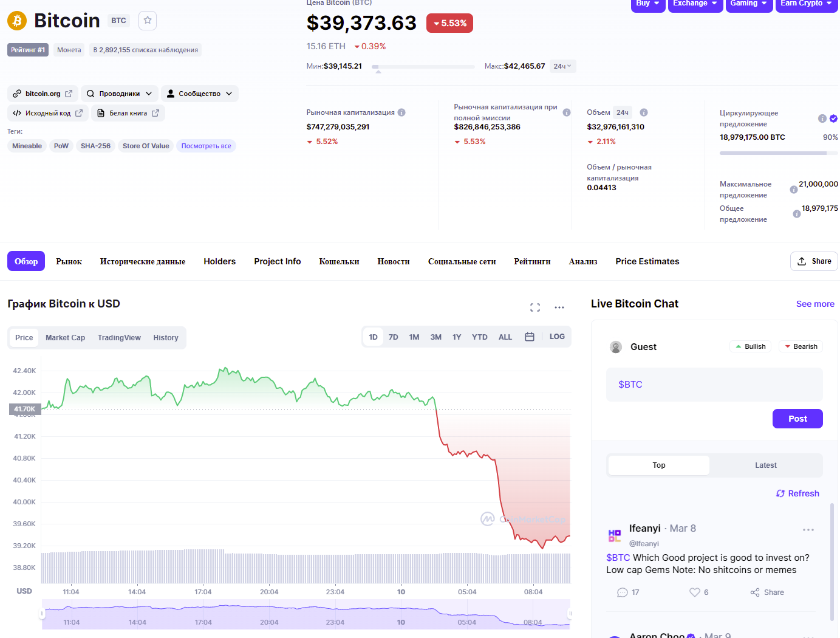Like Ifeanyi's post with heart icon
The image size is (840, 638).
[694, 592]
